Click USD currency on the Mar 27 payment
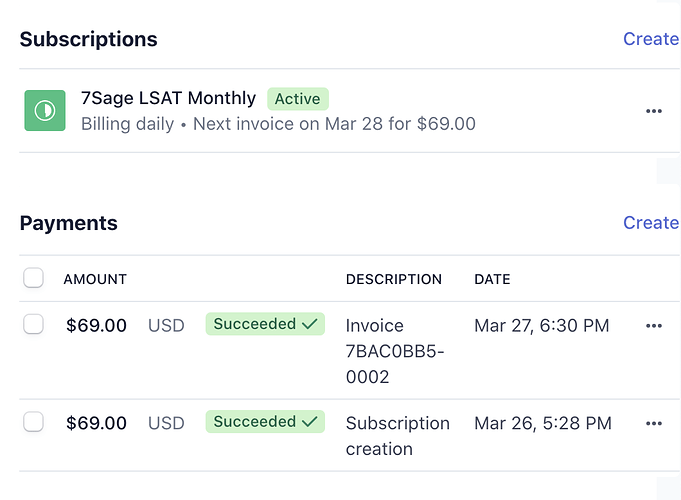 166,326
